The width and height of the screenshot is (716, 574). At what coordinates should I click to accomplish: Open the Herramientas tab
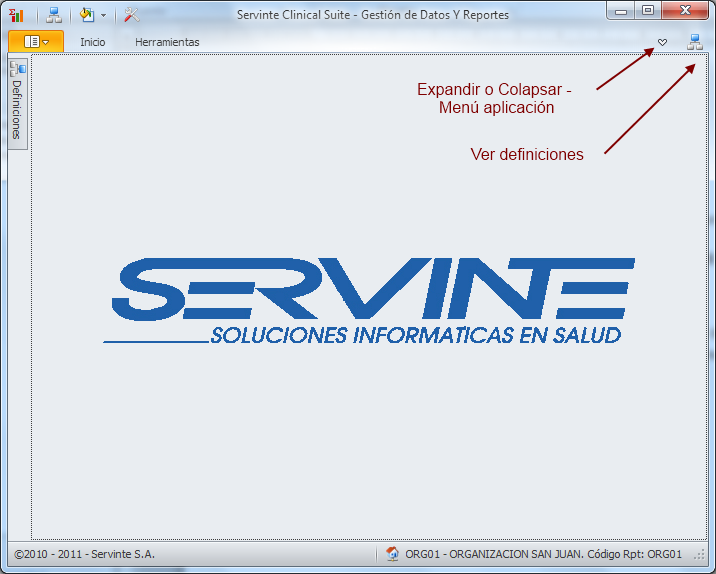[x=167, y=42]
